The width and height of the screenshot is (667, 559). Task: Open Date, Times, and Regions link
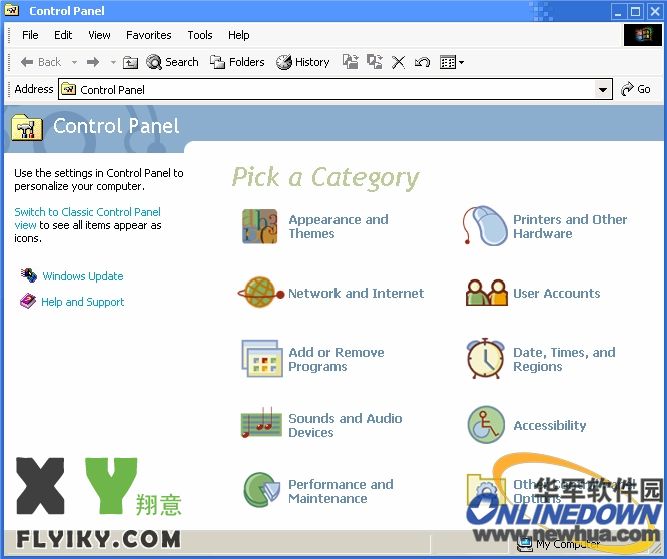pos(564,359)
